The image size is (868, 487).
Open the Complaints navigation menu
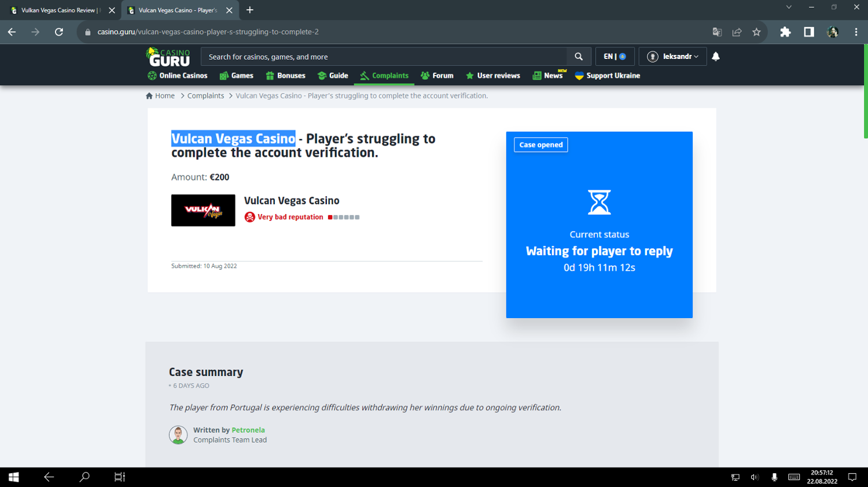[384, 76]
